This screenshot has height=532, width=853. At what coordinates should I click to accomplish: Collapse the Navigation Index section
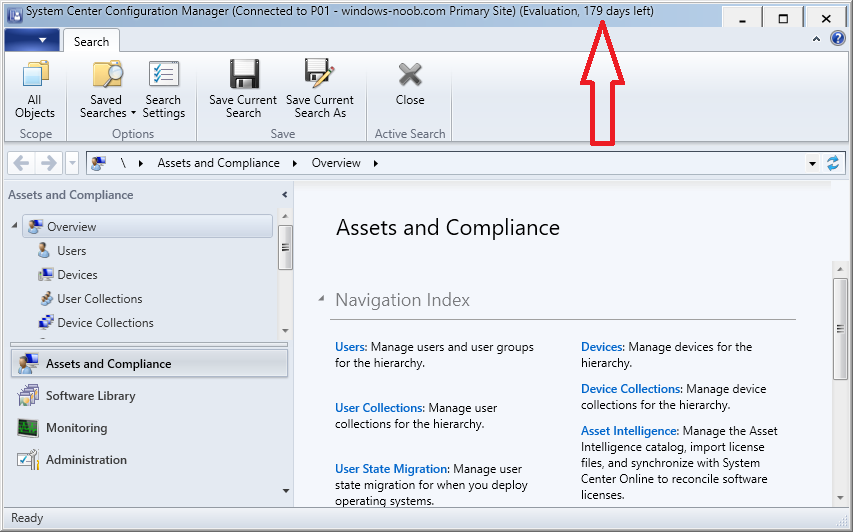coord(322,298)
